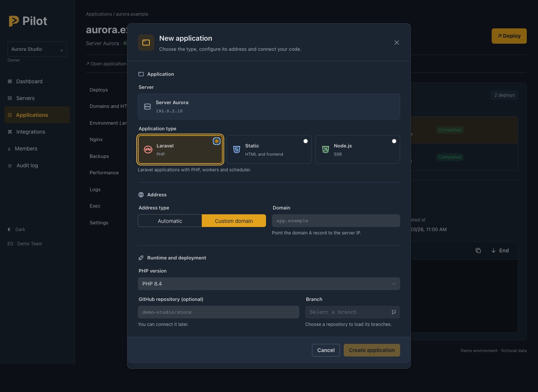Select the Laravel radio button

pyautogui.click(x=217, y=141)
